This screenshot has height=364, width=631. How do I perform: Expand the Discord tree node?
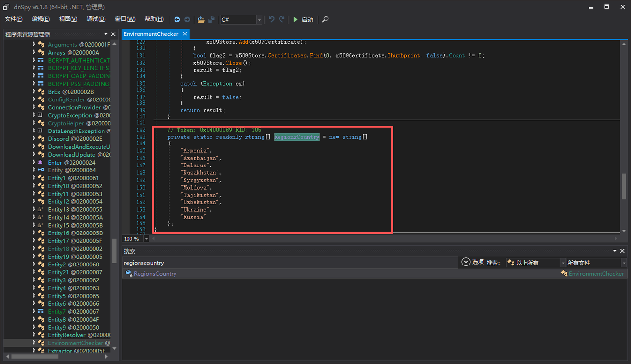click(x=34, y=139)
